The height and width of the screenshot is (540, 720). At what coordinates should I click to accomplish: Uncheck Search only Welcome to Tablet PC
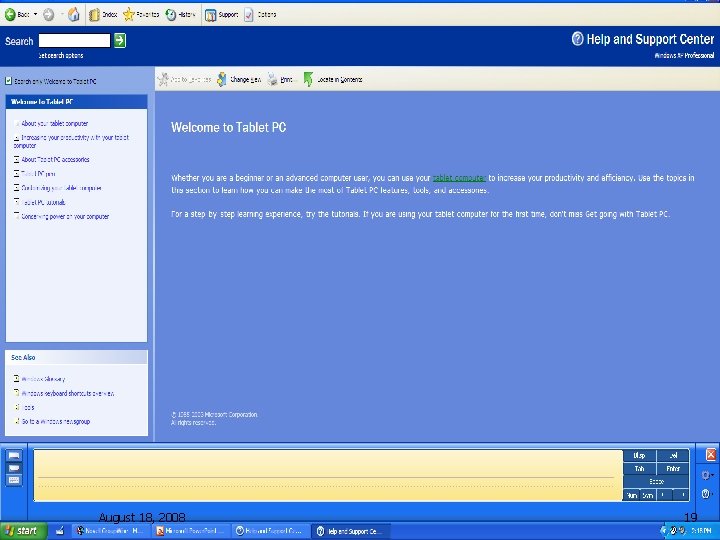tap(8, 81)
